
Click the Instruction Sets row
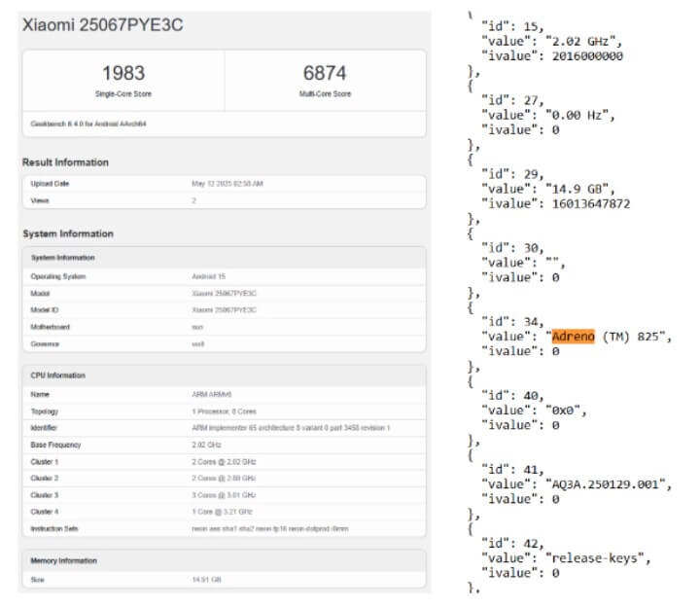pos(224,528)
